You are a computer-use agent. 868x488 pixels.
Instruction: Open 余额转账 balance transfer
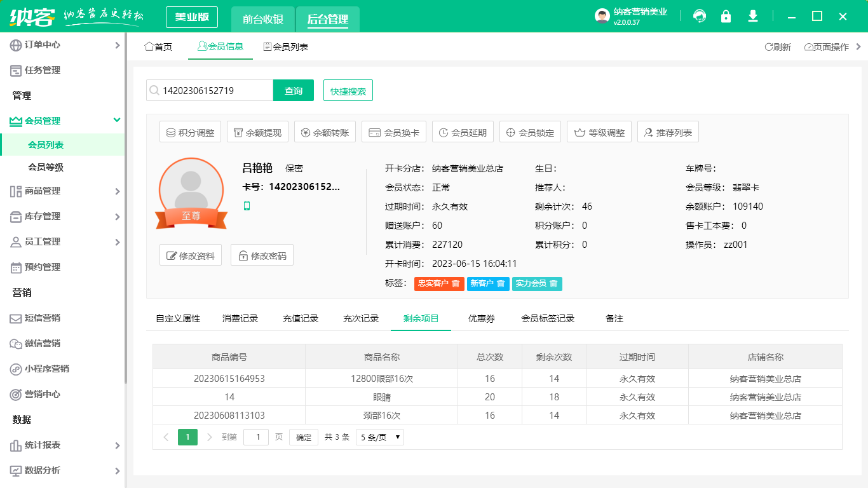325,132
